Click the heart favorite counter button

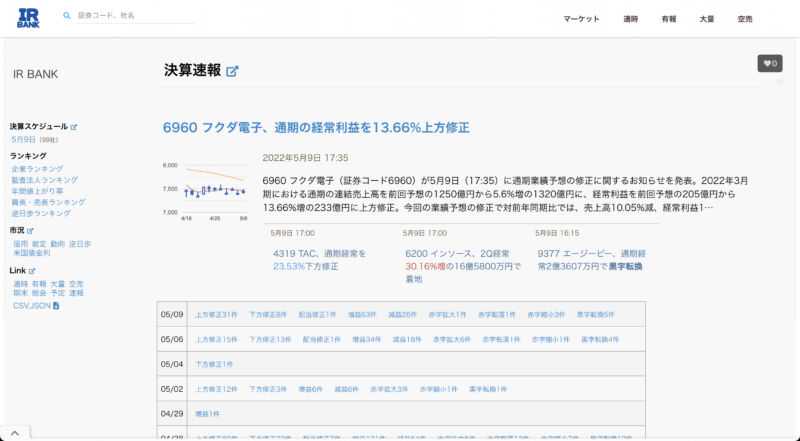click(x=769, y=63)
